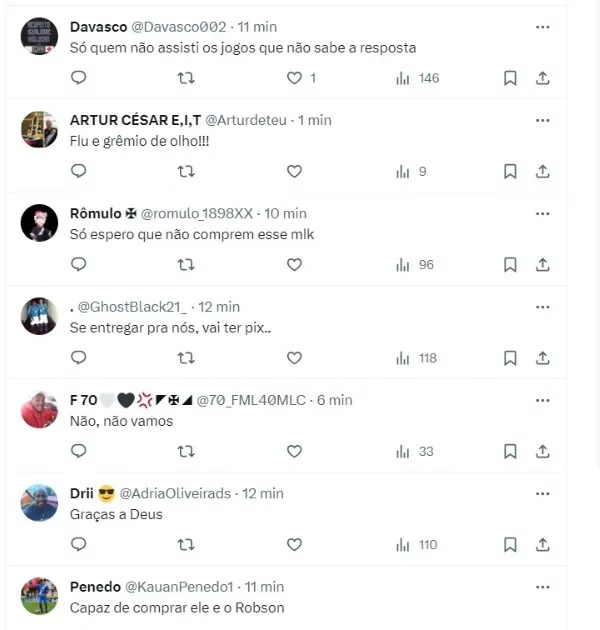Viewport: 600px width, 630px height.
Task: Open Rômulo's profile picture
Action: [x=39, y=223]
